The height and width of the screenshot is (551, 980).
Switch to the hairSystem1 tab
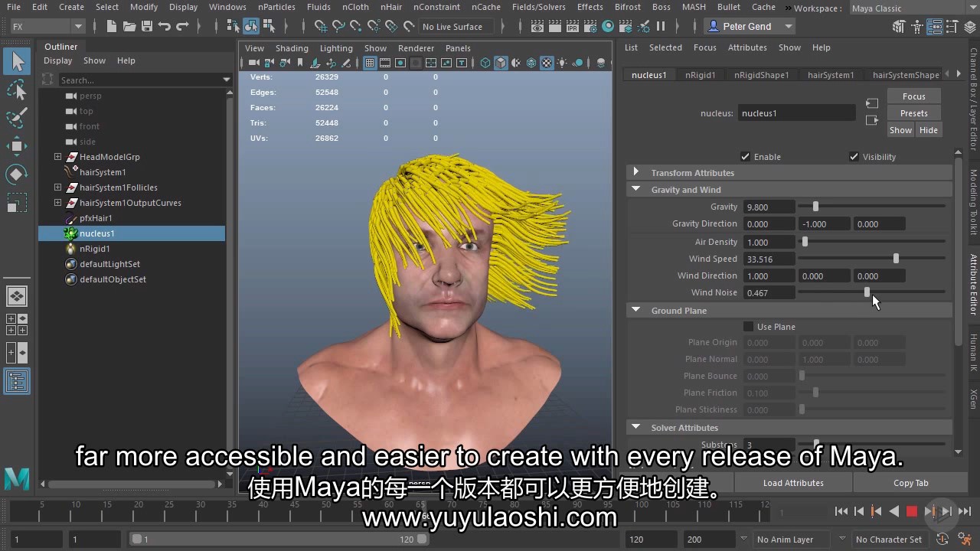[x=831, y=75]
